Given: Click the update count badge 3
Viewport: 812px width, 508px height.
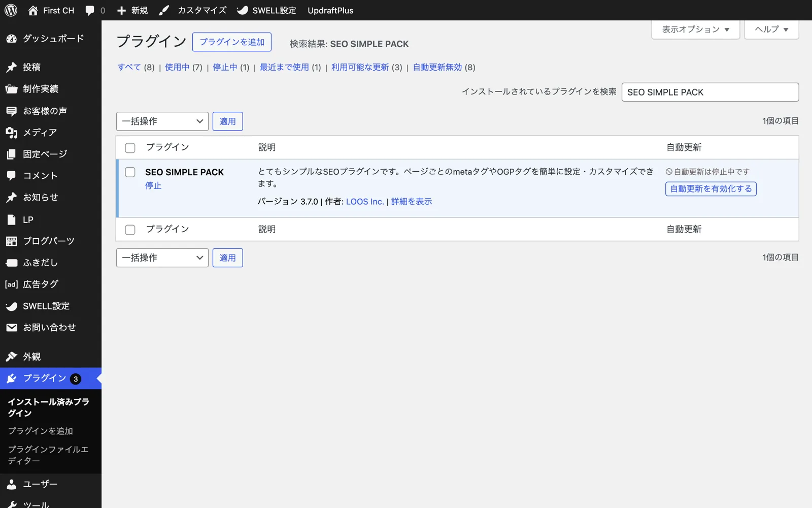Looking at the screenshot, I should coord(76,379).
